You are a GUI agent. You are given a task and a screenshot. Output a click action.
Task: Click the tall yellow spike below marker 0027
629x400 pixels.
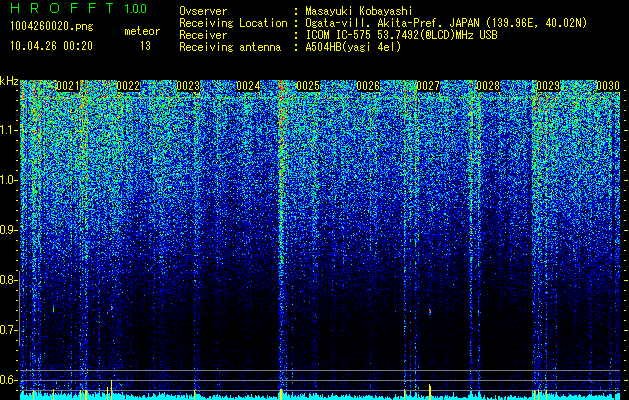click(x=430, y=392)
